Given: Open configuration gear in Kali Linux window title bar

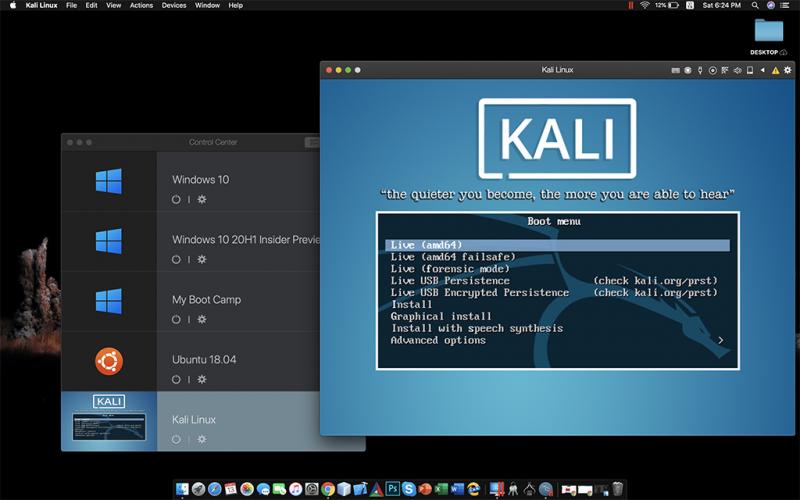Looking at the screenshot, I should pyautogui.click(x=788, y=70).
